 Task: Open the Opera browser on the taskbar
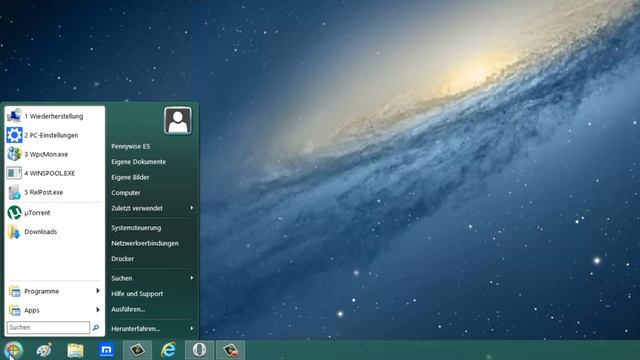tap(199, 350)
